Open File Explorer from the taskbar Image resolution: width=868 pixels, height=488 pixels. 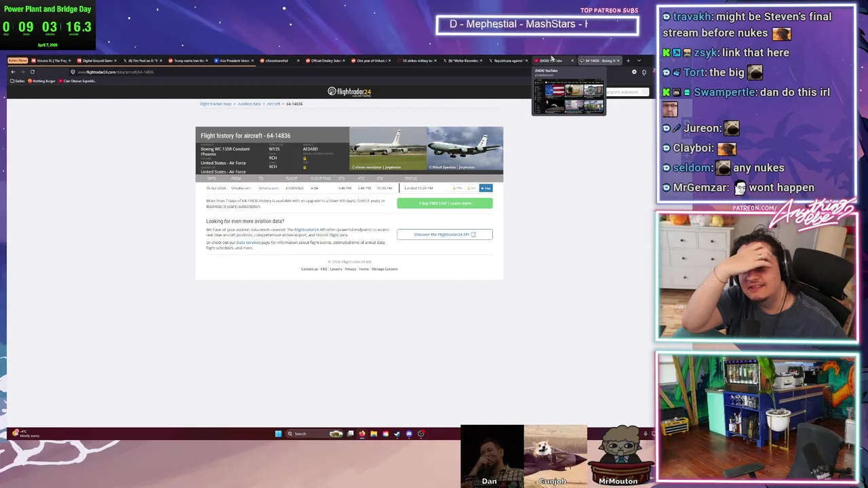click(374, 434)
